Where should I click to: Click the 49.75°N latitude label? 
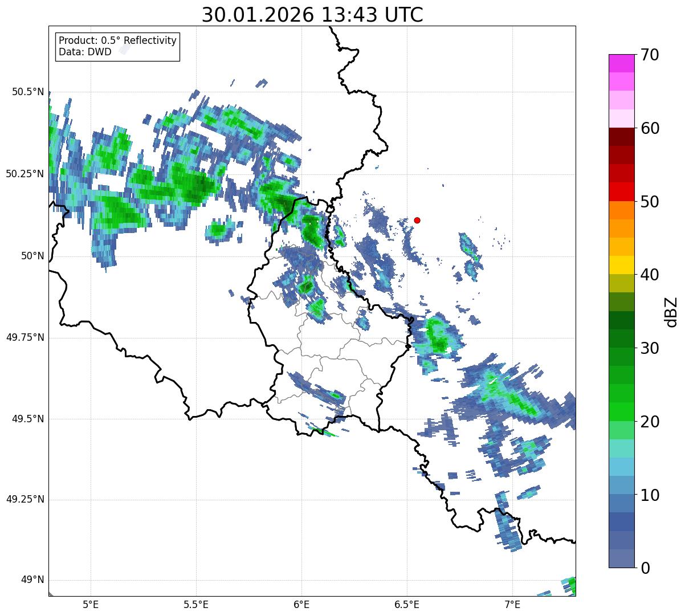[x=25, y=337]
